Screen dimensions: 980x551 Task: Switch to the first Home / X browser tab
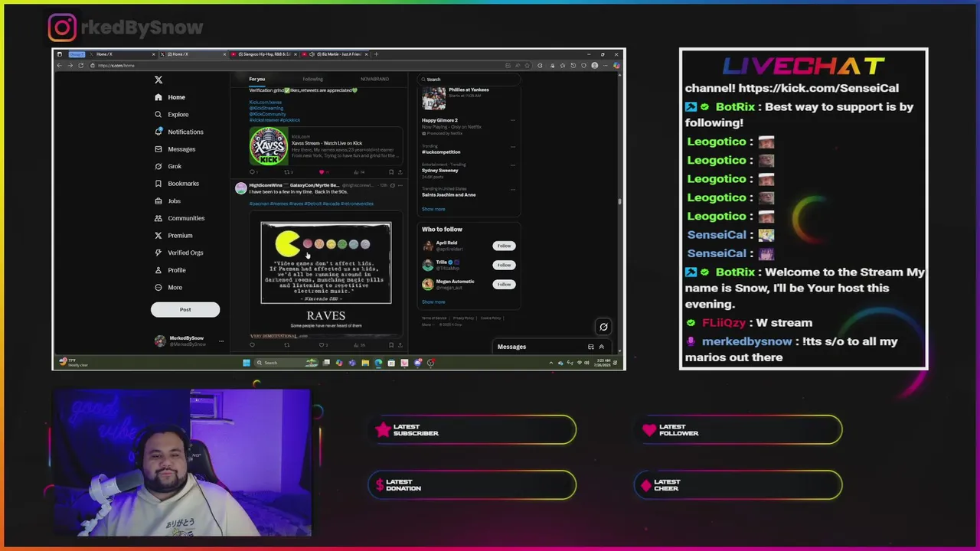tap(122, 54)
